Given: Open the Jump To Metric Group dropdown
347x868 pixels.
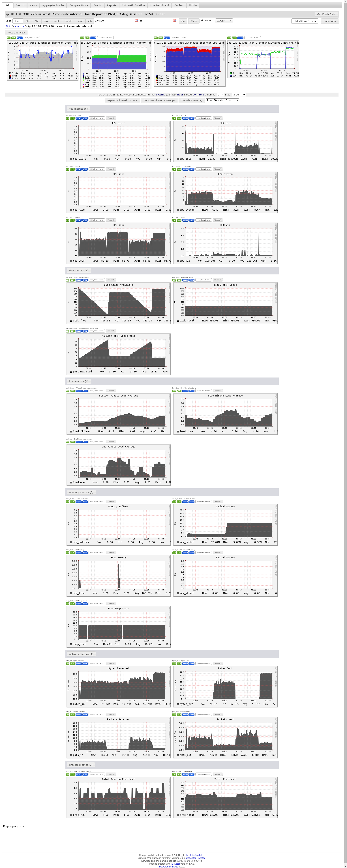Looking at the screenshot, I should point(222,100).
